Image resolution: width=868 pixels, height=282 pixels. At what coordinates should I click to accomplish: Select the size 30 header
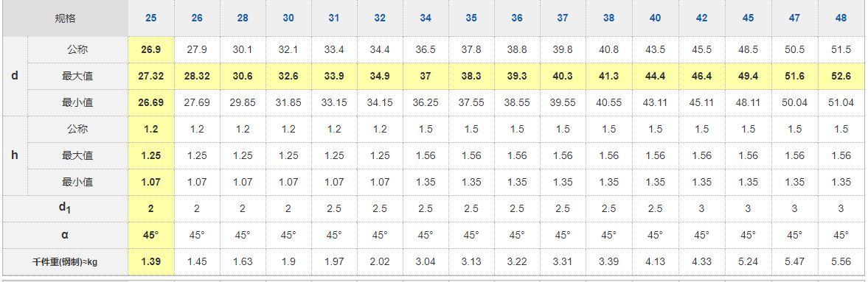click(x=288, y=18)
